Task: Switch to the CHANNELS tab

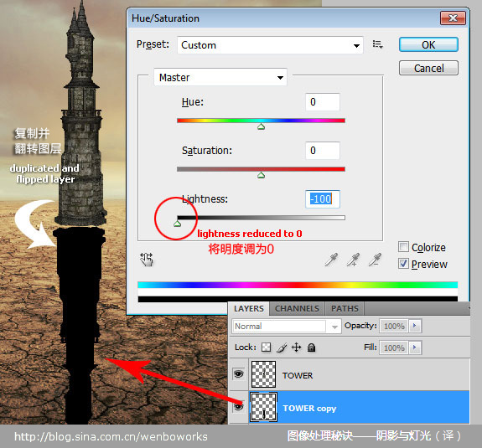Action: [x=297, y=309]
